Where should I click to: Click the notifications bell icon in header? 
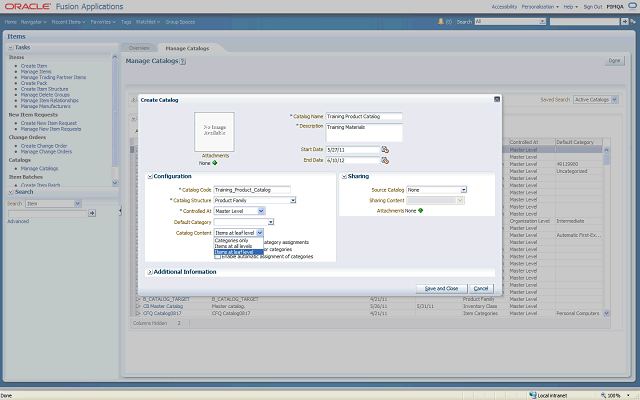pyautogui.click(x=443, y=20)
